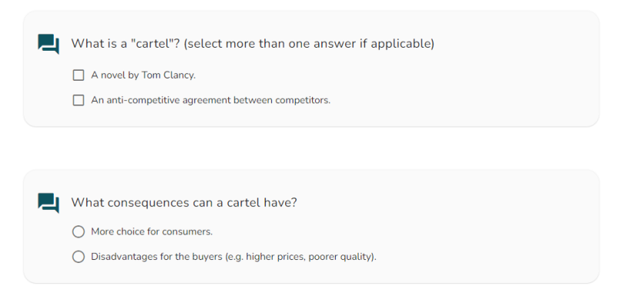Click the blank gap between the two question cards
This screenshot has height=303, width=644.
click(311, 148)
